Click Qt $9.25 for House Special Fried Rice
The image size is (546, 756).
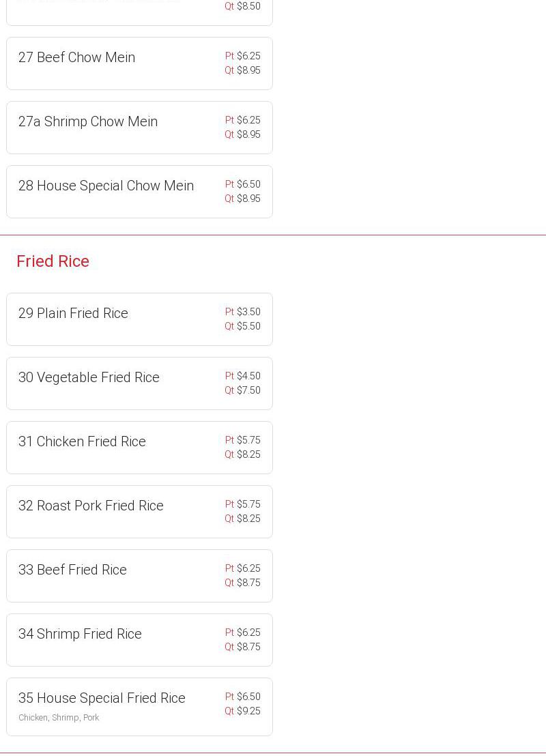tap(243, 711)
